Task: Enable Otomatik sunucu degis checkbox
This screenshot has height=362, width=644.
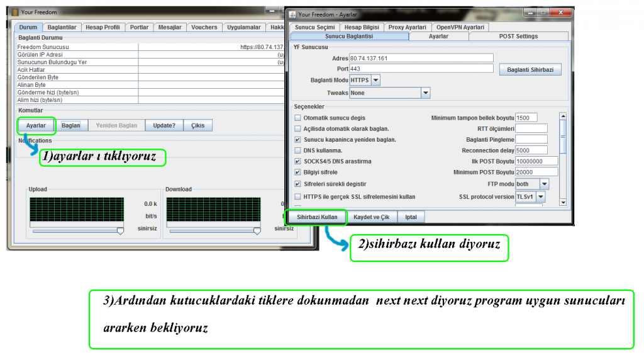Action: (297, 118)
